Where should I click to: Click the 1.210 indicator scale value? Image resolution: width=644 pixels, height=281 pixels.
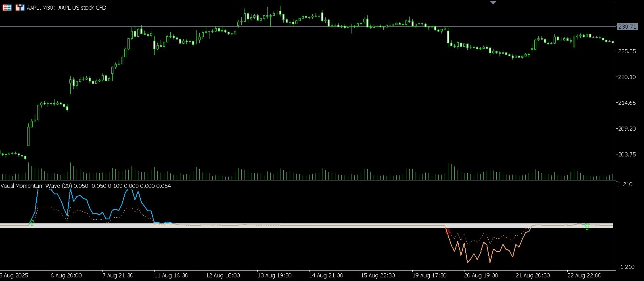pos(625,185)
